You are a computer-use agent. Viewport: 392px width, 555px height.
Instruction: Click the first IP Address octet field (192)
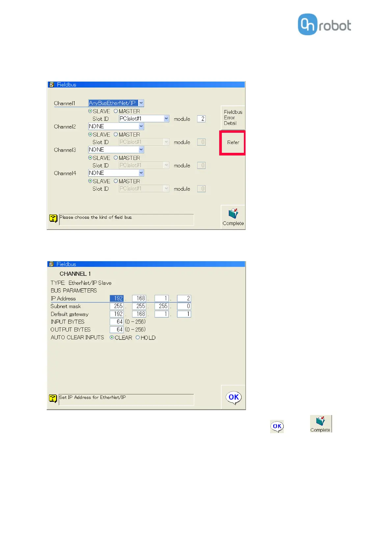[117, 298]
